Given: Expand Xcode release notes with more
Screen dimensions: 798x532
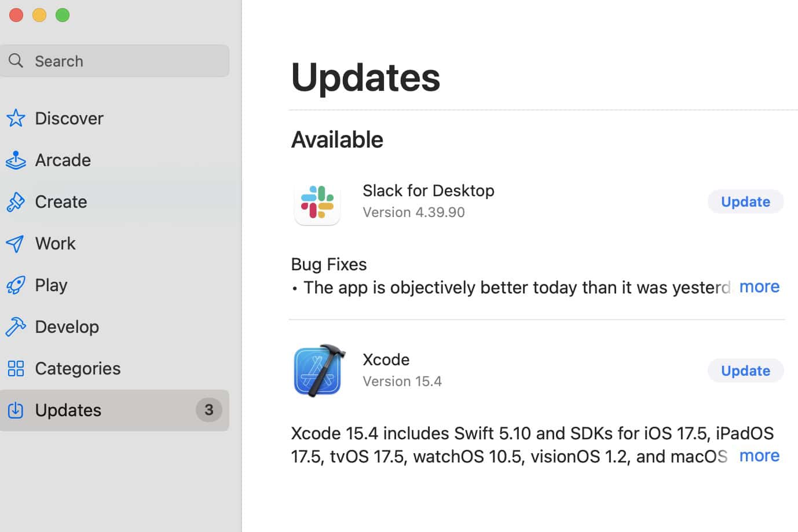Looking at the screenshot, I should [759, 456].
